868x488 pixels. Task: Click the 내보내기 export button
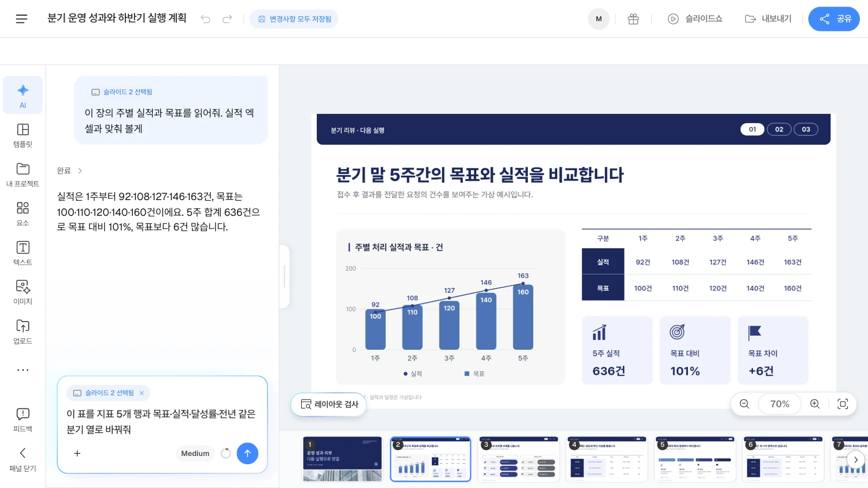click(768, 19)
